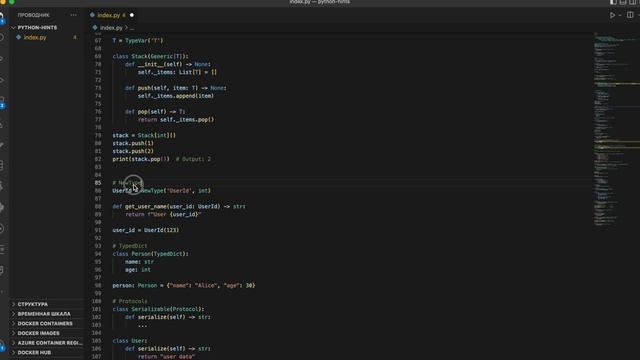Click the "user_id = UserId(123)" line

[146, 230]
